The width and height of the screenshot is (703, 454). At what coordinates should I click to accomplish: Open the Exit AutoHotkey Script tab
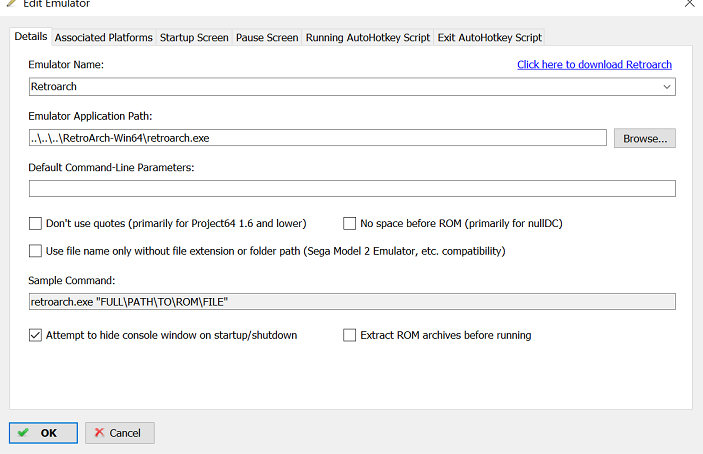tap(490, 38)
